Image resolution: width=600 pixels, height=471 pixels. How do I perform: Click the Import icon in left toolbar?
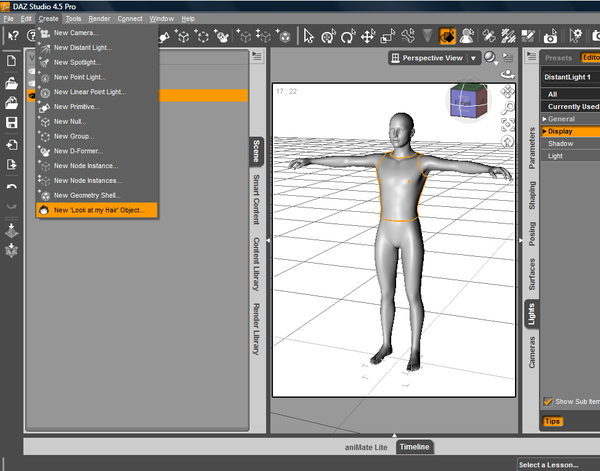(11, 145)
